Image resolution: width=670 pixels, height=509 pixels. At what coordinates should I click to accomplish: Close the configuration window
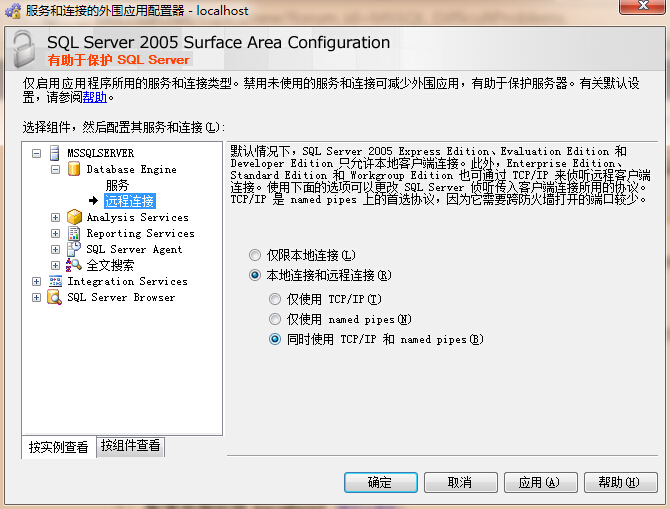642,6
